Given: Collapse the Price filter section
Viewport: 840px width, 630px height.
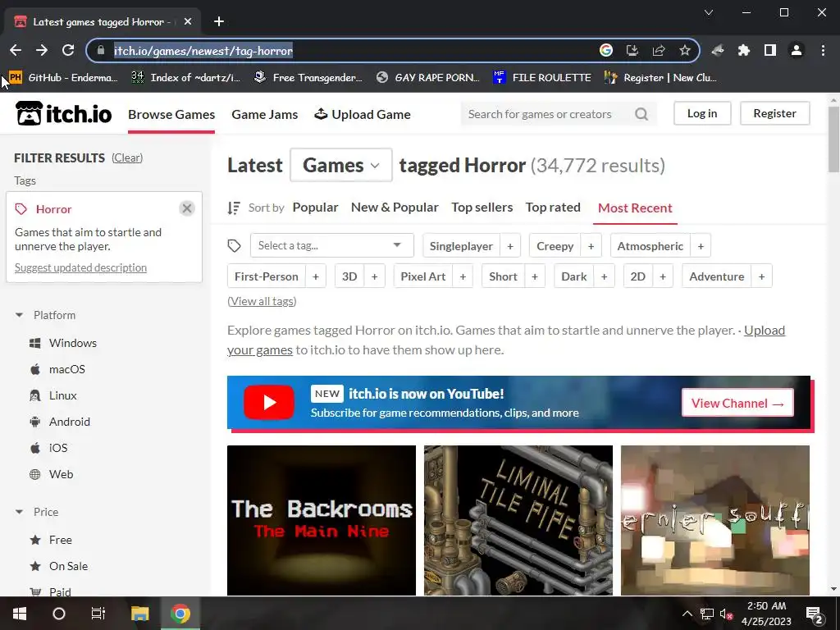Looking at the screenshot, I should (x=20, y=512).
